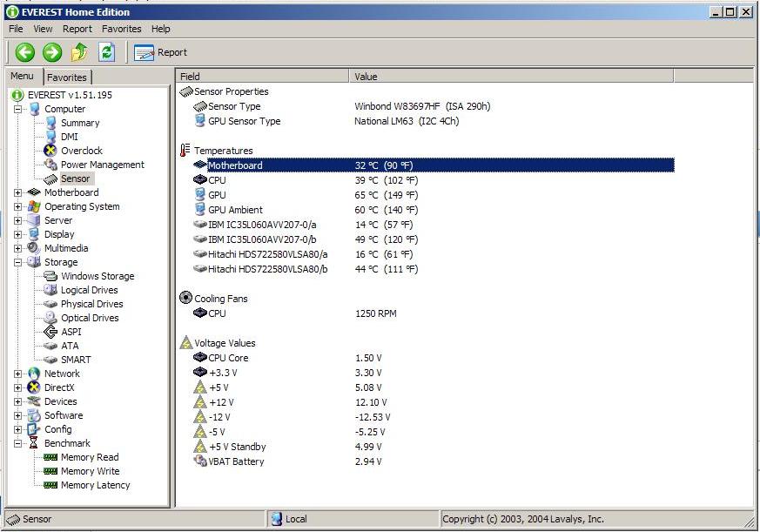Click the Physical Drives icon
Viewport: 760px width, 532px height.
click(x=50, y=304)
